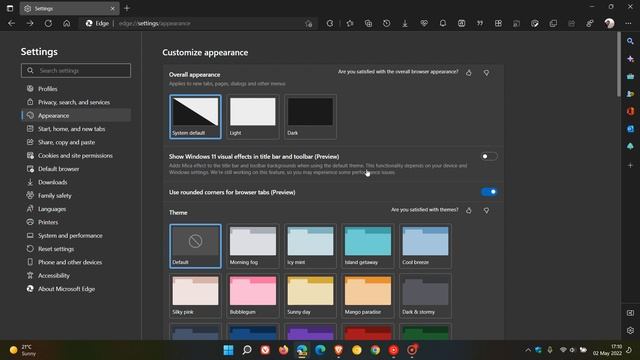This screenshot has height=360, width=640.
Task: Open Start, home, and new tabs settings
Action: click(76, 129)
